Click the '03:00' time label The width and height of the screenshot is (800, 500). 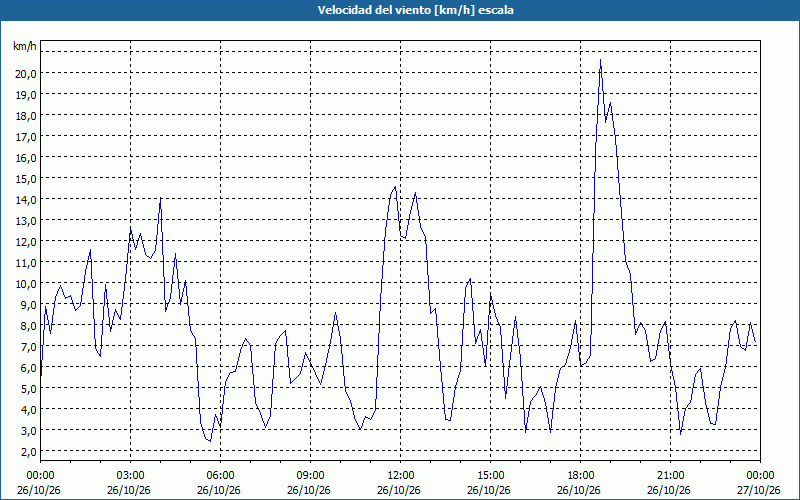(131, 476)
